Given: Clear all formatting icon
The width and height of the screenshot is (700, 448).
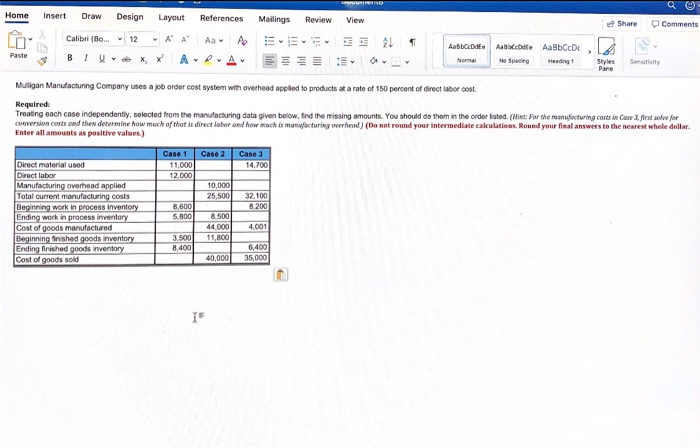Looking at the screenshot, I should point(242,41).
